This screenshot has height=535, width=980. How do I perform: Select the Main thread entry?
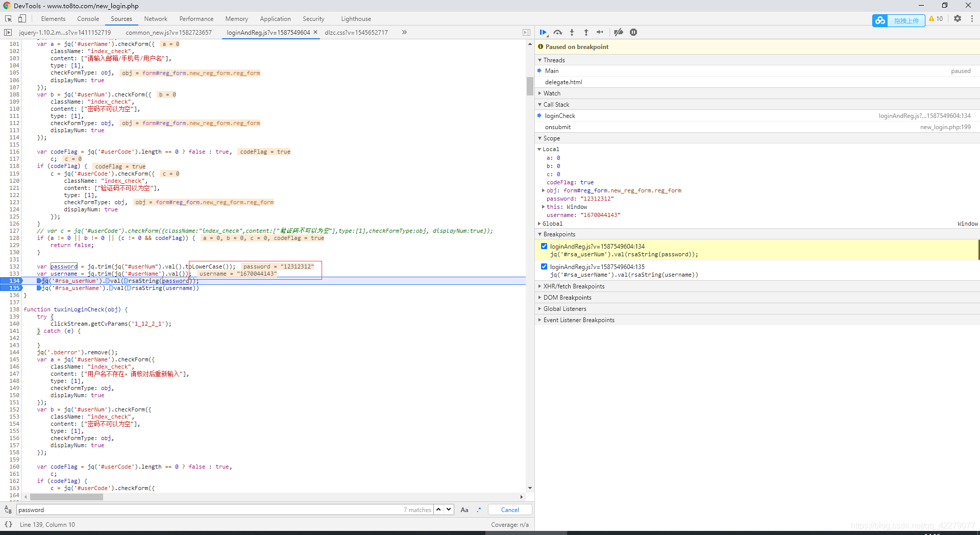757,70
